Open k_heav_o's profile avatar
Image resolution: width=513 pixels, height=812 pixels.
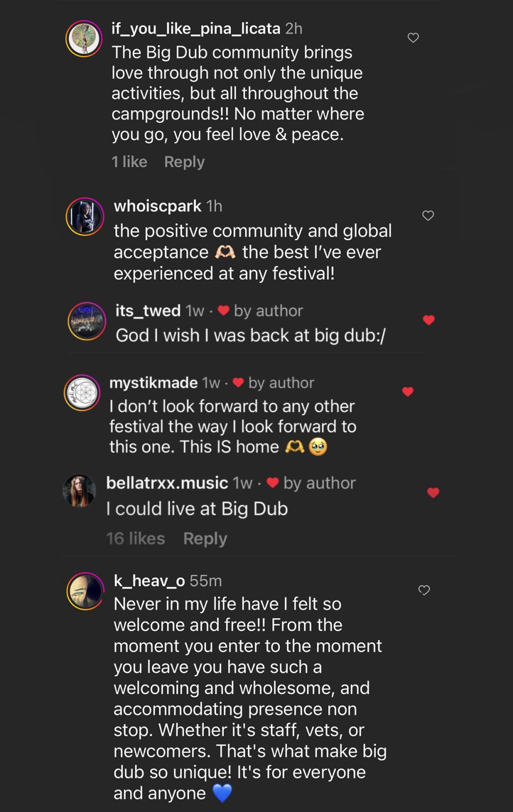coord(85,591)
